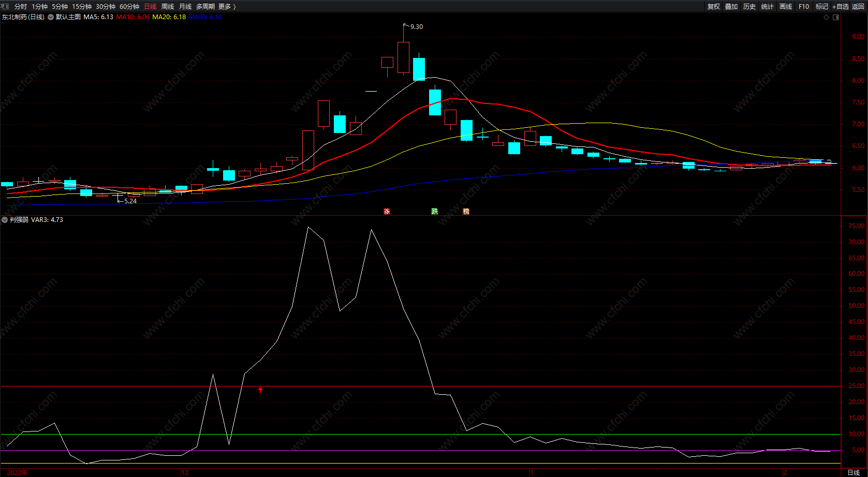Click the yellow MA20: 6.18 label
868x477 pixels.
[x=169, y=17]
